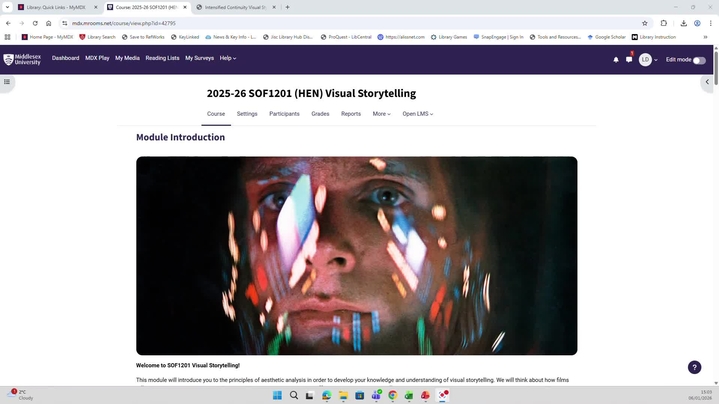
Task: Toggle Edit mode switch
Action: (699, 60)
